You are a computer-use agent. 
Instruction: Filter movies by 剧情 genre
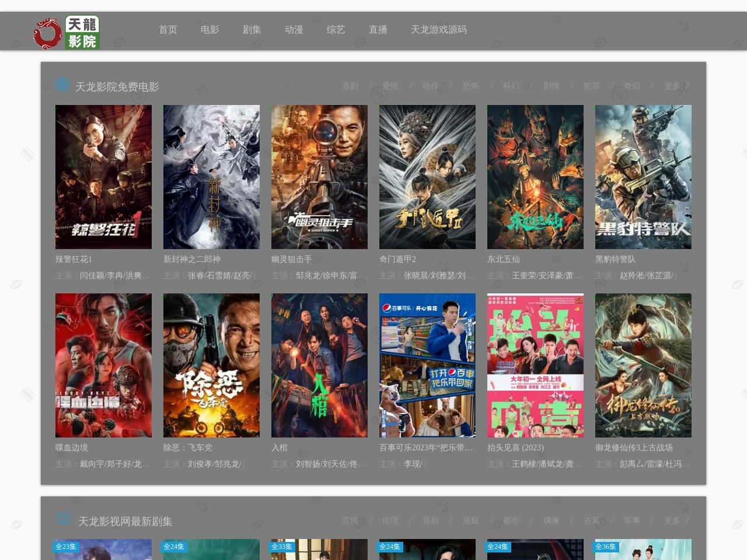click(551, 86)
